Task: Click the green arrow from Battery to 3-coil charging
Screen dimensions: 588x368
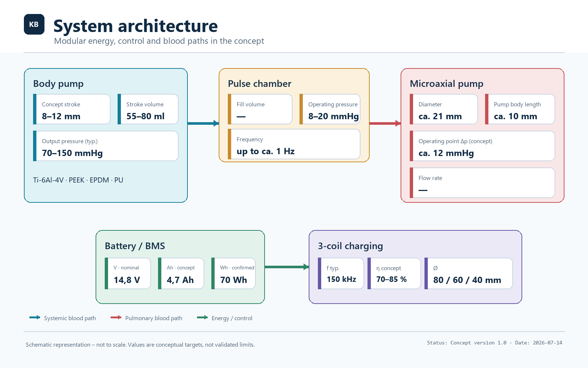Action: [287, 267]
